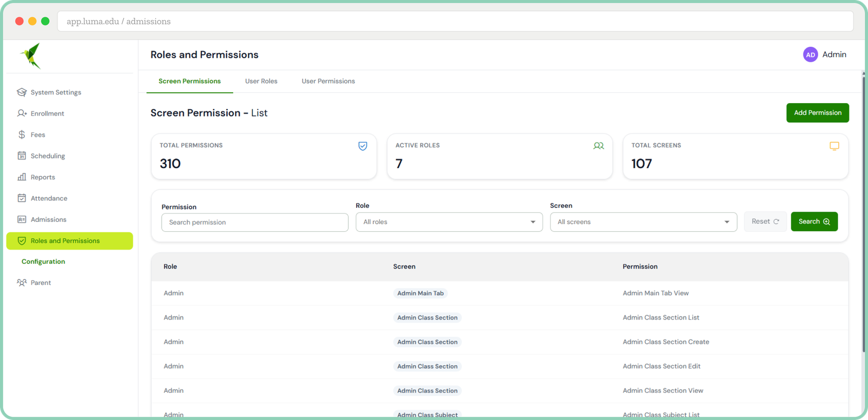Viewport: 868px width, 420px height.
Task: Click the Role column header
Action: [x=170, y=266]
